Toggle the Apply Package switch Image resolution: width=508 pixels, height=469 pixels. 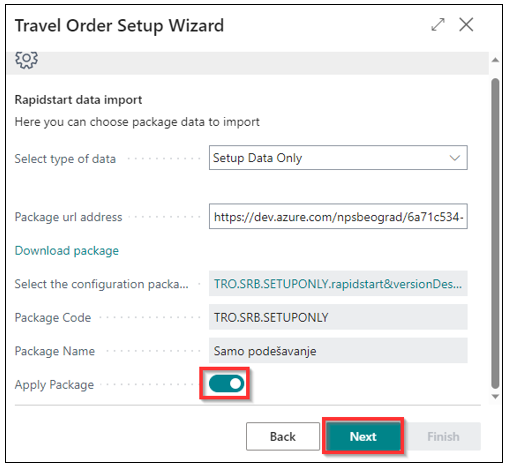click(x=226, y=384)
